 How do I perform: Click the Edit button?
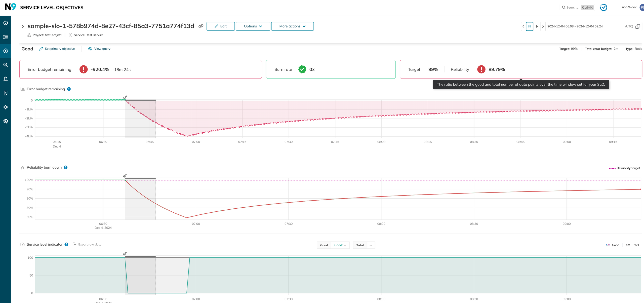pos(221,26)
